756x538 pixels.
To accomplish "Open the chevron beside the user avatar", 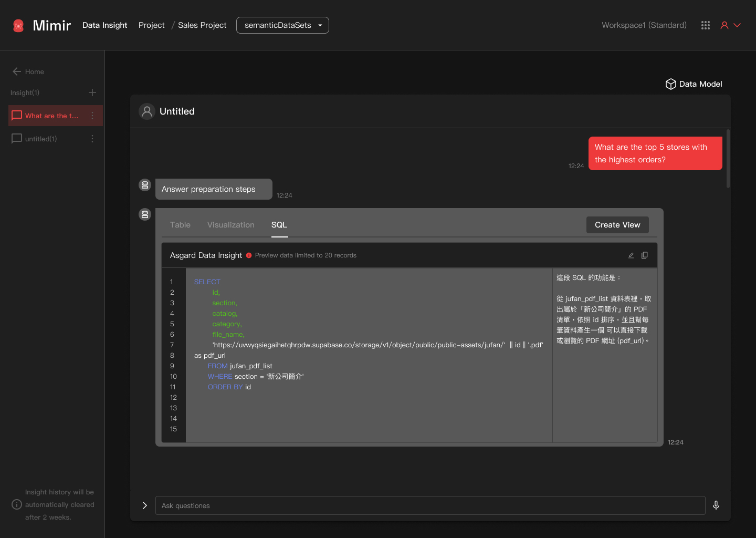I will (x=737, y=25).
